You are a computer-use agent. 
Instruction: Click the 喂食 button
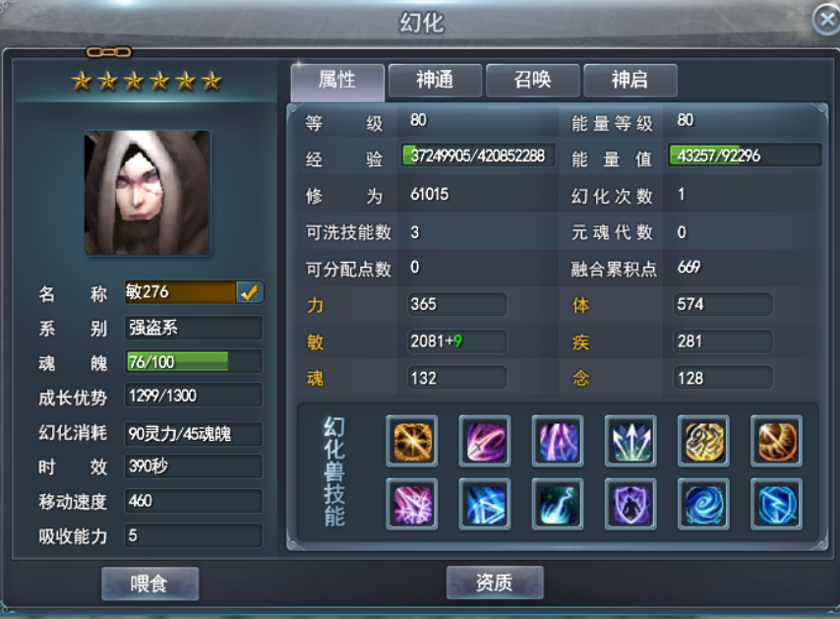click(x=150, y=584)
